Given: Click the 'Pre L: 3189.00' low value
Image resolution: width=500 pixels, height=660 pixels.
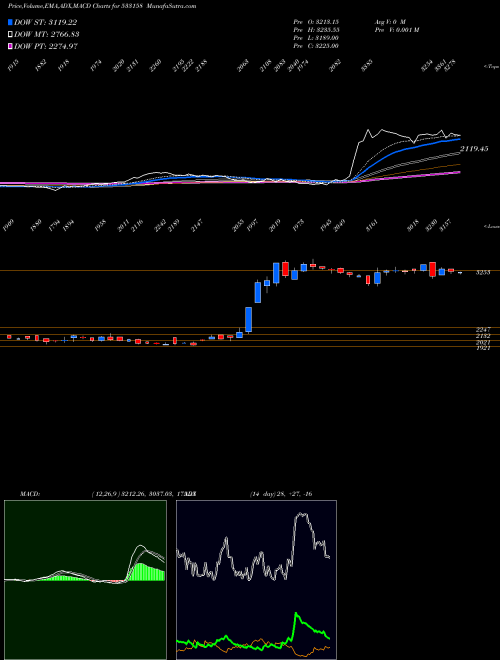Looking at the screenshot, I should (316, 38).
